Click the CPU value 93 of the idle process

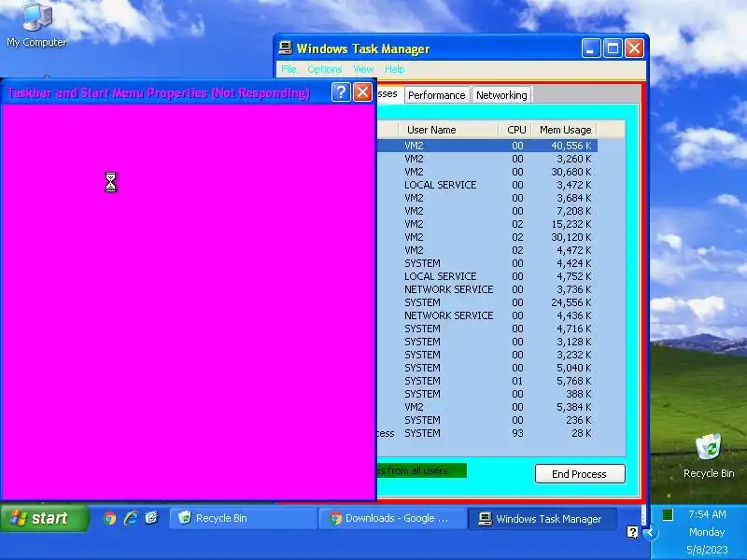[x=517, y=433]
